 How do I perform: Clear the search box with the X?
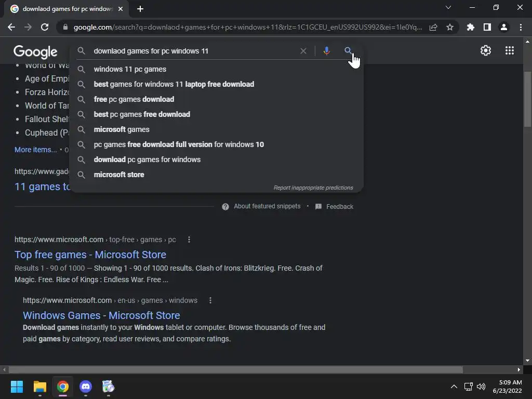pyautogui.click(x=303, y=51)
